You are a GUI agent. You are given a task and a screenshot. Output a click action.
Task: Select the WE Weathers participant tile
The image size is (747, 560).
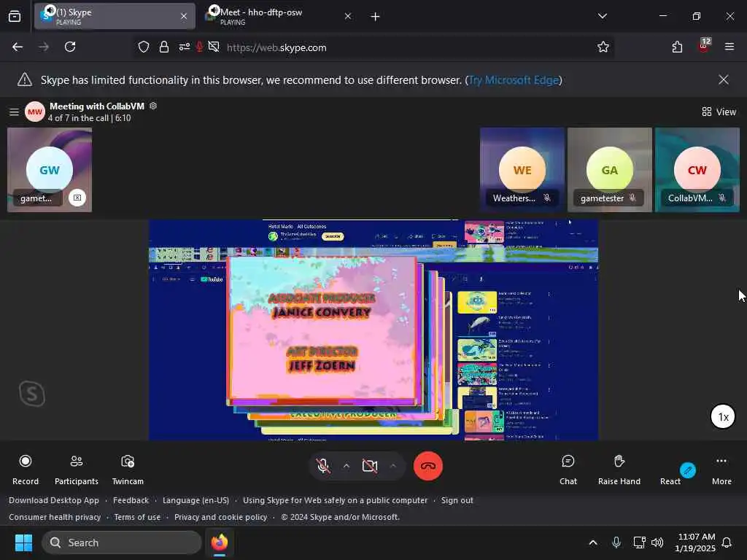(522, 169)
